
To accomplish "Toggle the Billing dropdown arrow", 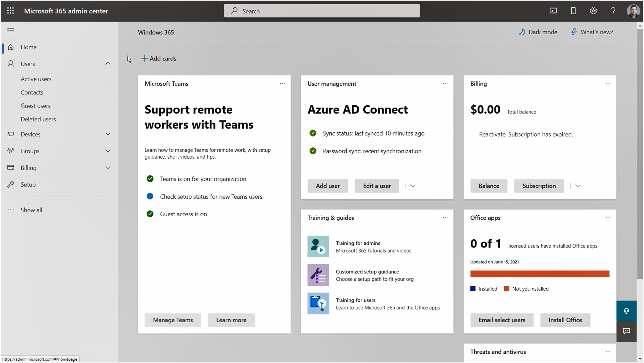I will [108, 167].
